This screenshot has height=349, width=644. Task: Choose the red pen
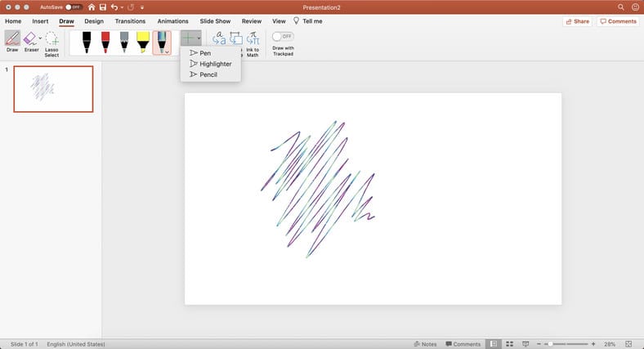pos(105,43)
